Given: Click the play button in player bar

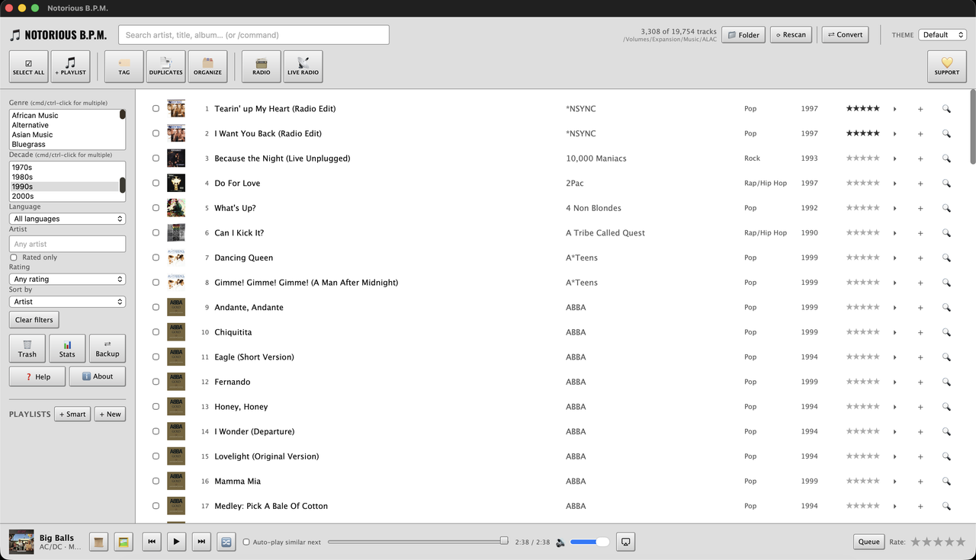Looking at the screenshot, I should click(x=176, y=542).
